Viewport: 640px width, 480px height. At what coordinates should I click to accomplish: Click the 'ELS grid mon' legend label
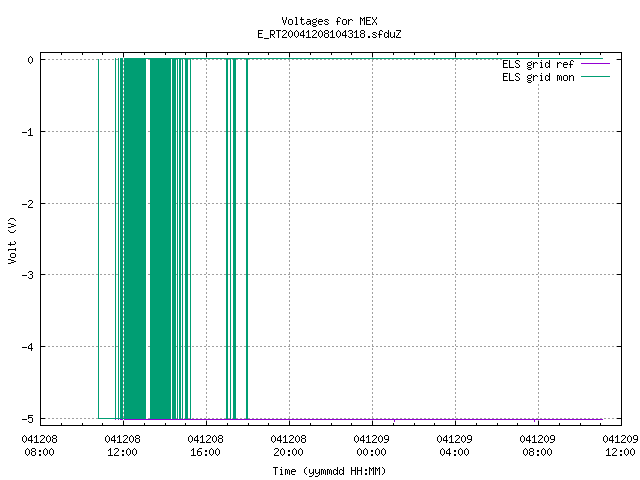pyautogui.click(x=538, y=77)
